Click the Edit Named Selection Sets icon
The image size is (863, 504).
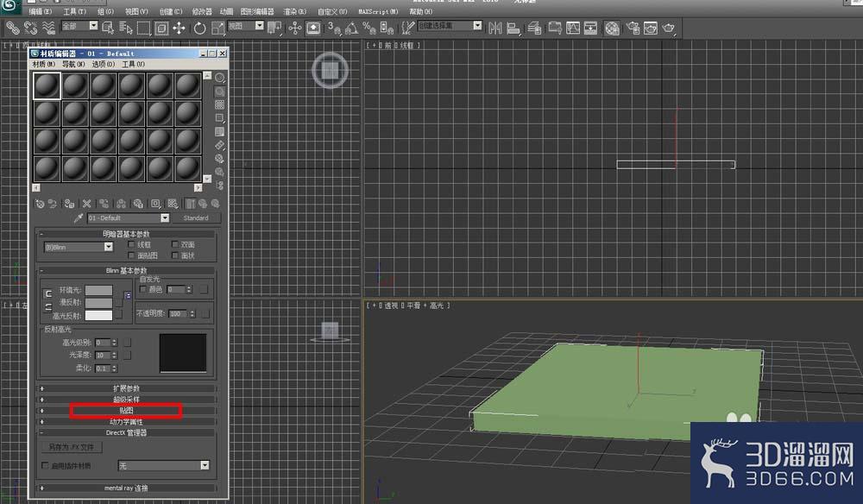[x=408, y=28]
